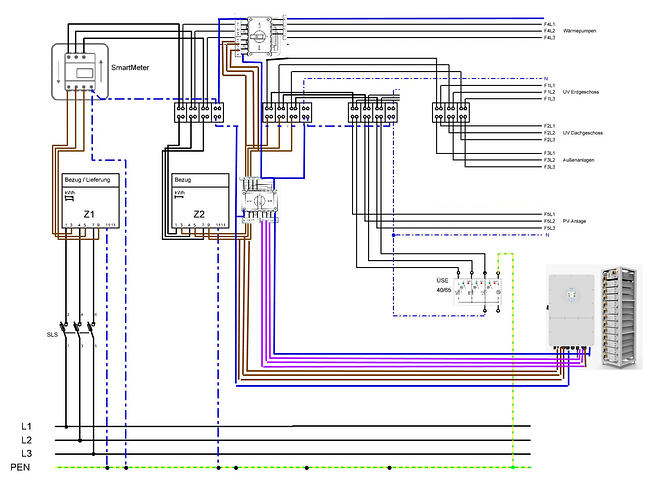Click the 'F2L2' line label

pyautogui.click(x=549, y=133)
